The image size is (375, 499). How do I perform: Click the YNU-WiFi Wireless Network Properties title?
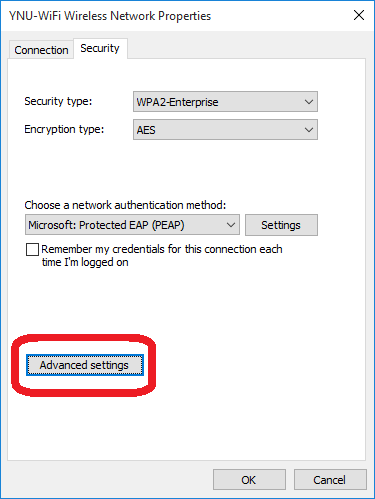point(110,16)
